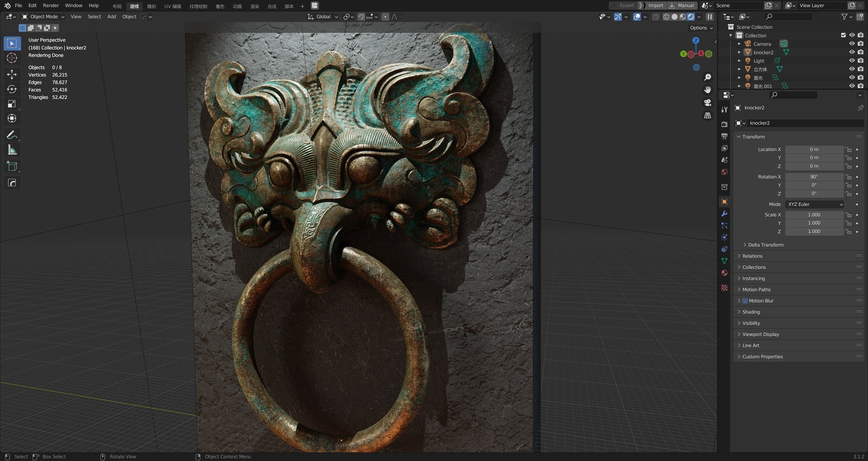Pause the viewport render preview

(x=710, y=17)
